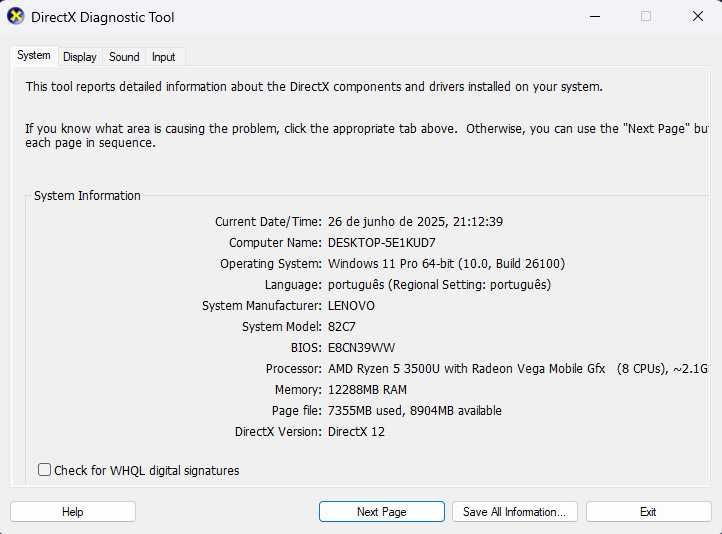Click the memory value 12288MB RAM
The height and width of the screenshot is (534, 722).
point(367,390)
